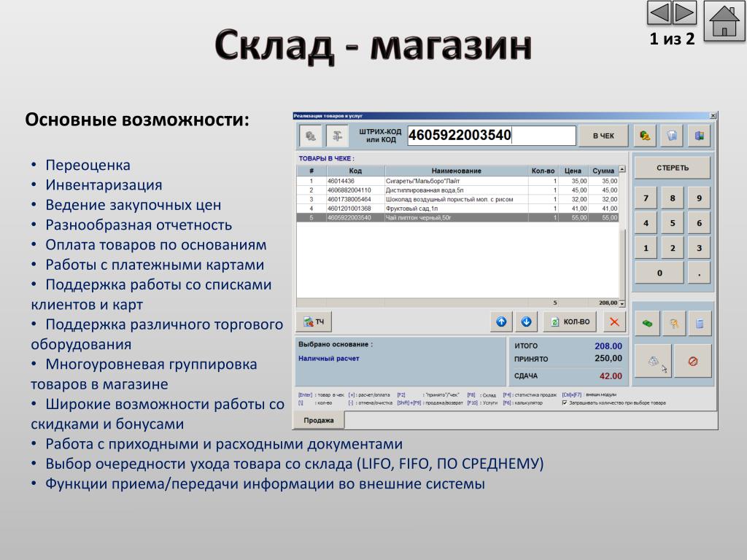Select row Фруктовый сад,1л
This screenshot has width=747, height=560.
457,208
